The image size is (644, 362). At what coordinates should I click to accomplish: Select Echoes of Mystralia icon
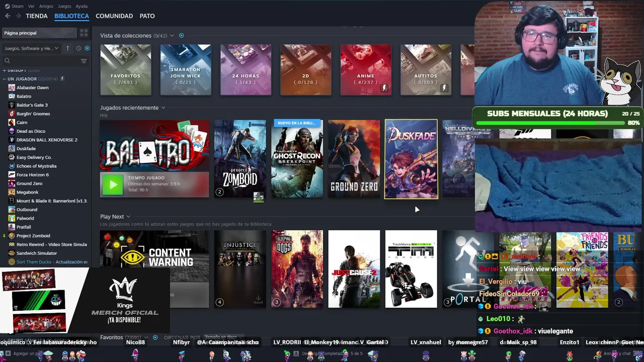click(x=12, y=166)
